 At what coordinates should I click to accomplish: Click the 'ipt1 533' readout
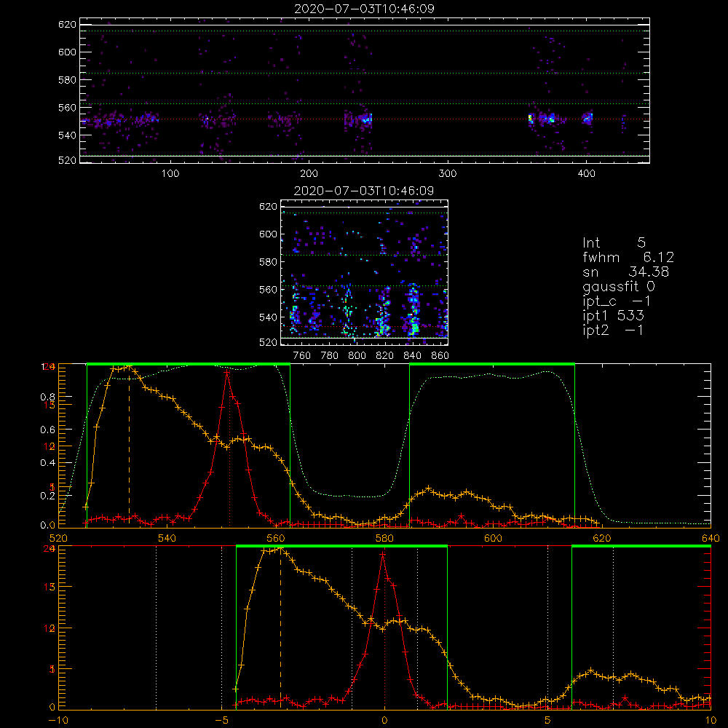pyautogui.click(x=613, y=316)
